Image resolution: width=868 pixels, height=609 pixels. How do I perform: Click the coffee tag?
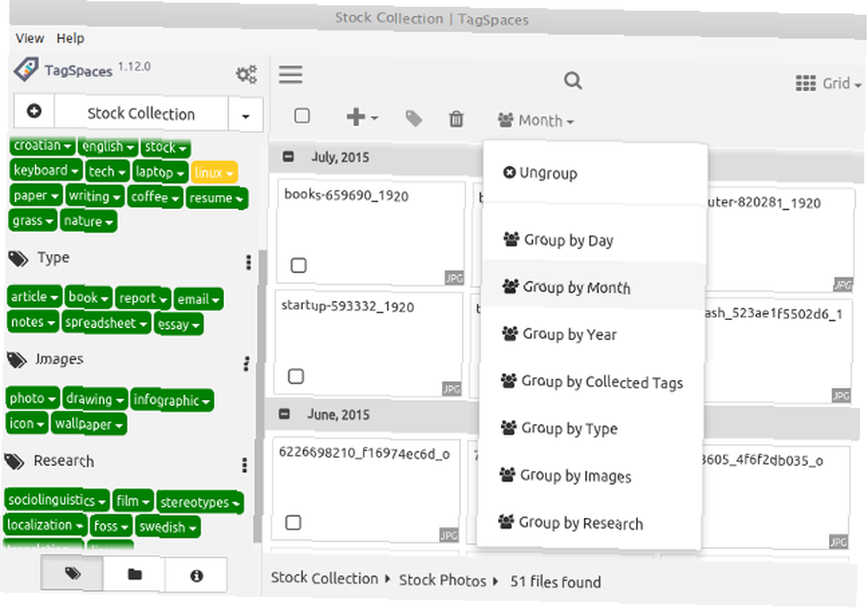coord(154,198)
